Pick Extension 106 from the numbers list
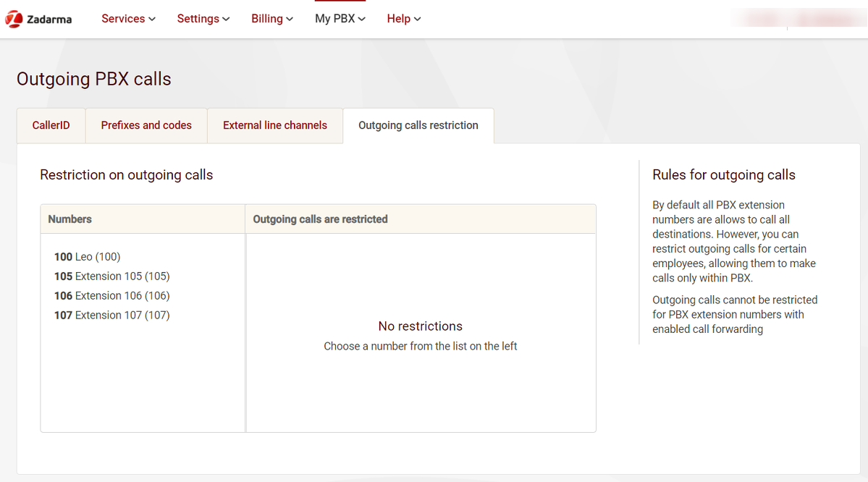Screen dimensions: 868x482 (x=111, y=296)
